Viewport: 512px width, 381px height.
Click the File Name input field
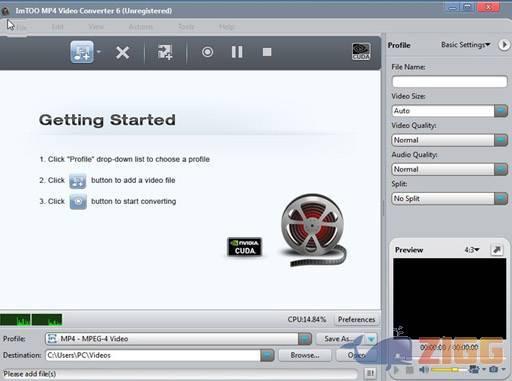pyautogui.click(x=450, y=82)
